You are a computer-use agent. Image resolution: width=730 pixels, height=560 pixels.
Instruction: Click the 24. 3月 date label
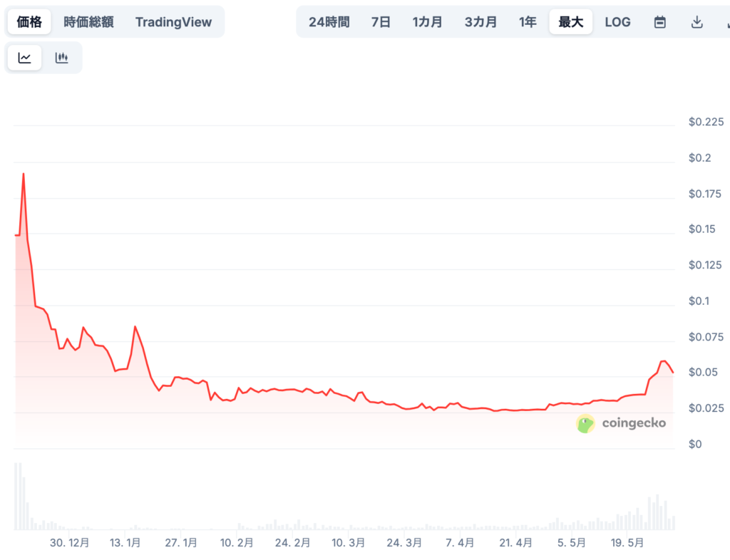[x=404, y=543]
